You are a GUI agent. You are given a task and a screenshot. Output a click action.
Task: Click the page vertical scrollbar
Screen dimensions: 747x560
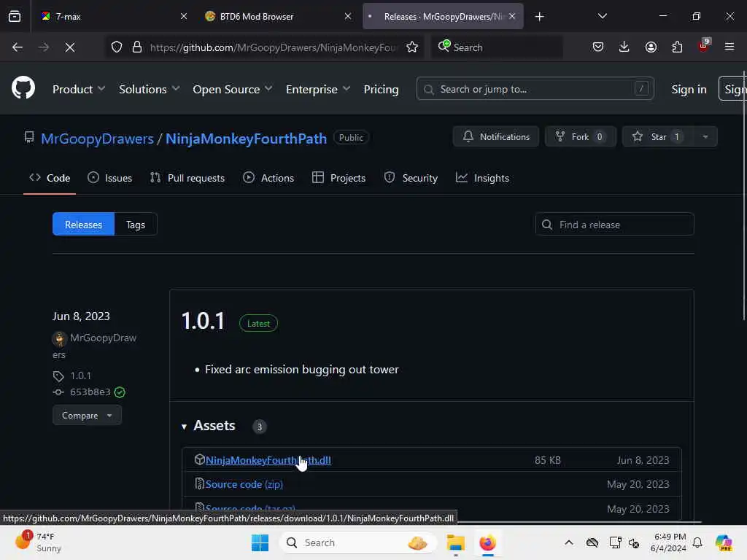coord(744,195)
